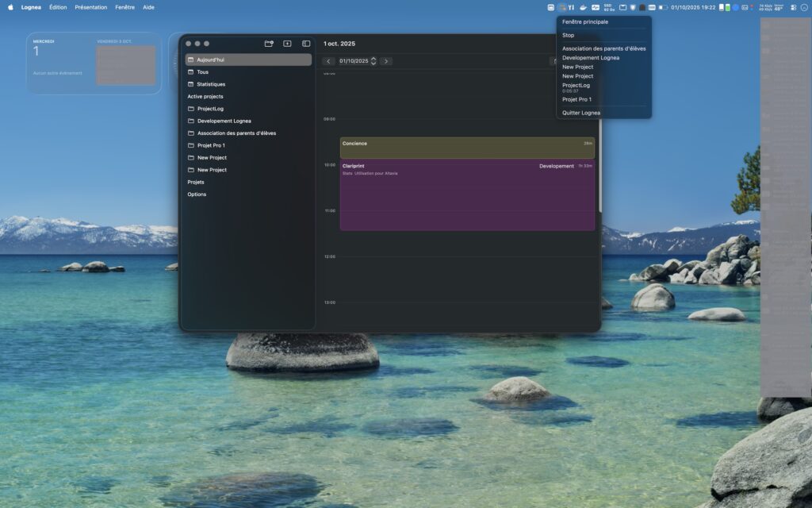Viewport: 812px width, 508px height.
Task: Go to the previous day arrow
Action: click(x=328, y=61)
